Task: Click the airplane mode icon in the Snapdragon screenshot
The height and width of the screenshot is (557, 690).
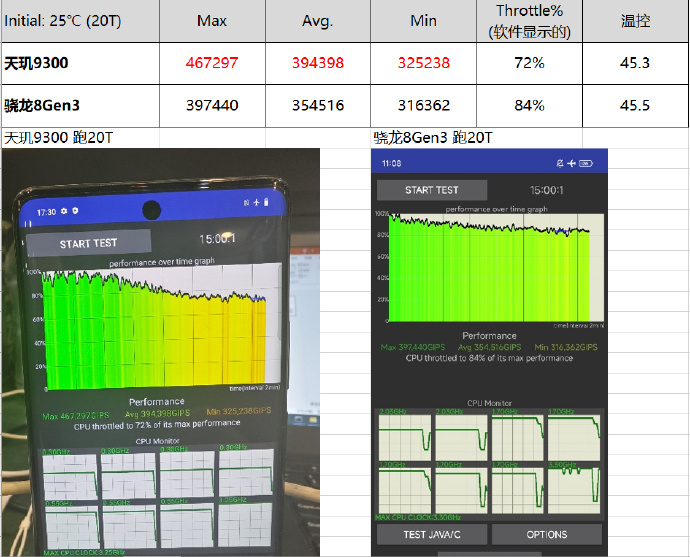Action: point(571,164)
